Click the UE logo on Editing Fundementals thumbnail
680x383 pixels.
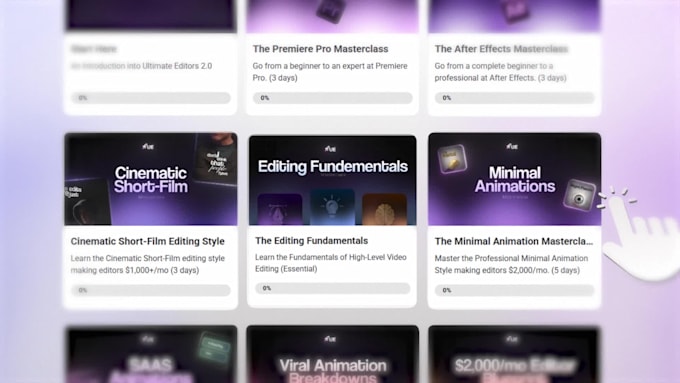pyautogui.click(x=330, y=149)
